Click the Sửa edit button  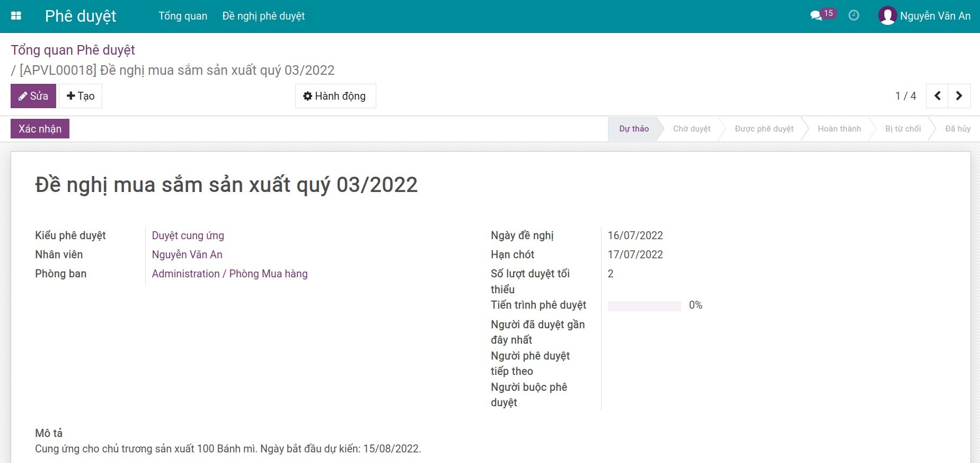(x=33, y=96)
